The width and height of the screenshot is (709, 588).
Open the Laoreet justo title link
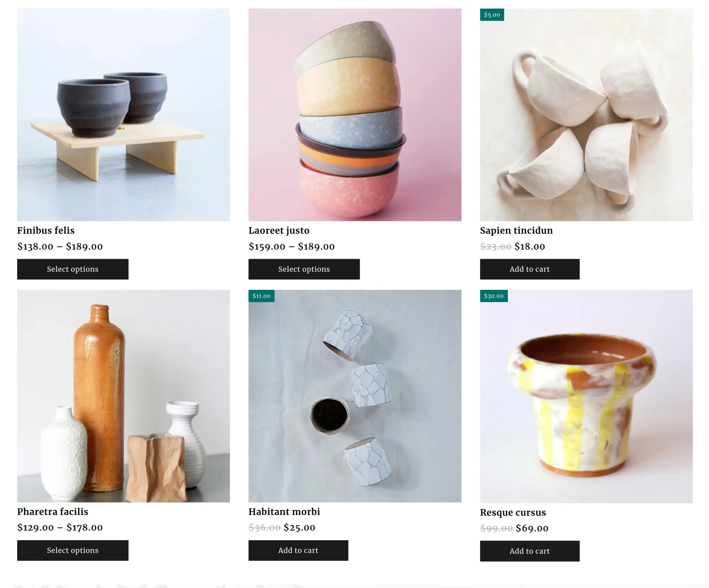coord(279,231)
